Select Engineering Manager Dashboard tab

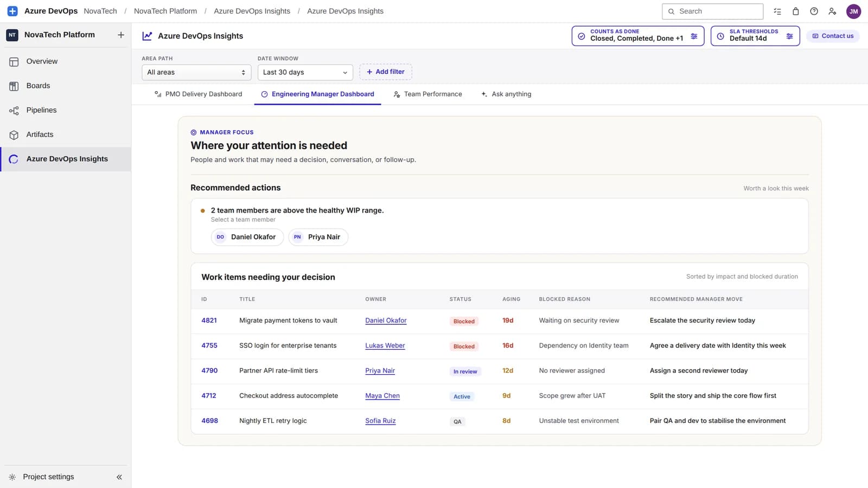pyautogui.click(x=317, y=94)
